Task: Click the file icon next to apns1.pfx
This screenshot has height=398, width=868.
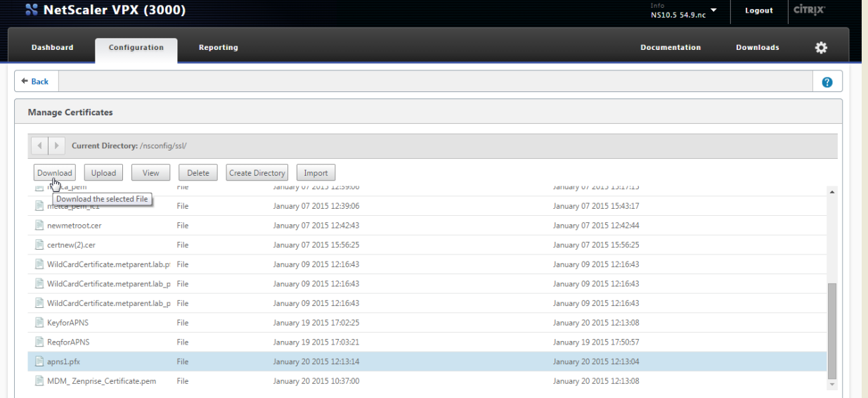Action: (39, 361)
